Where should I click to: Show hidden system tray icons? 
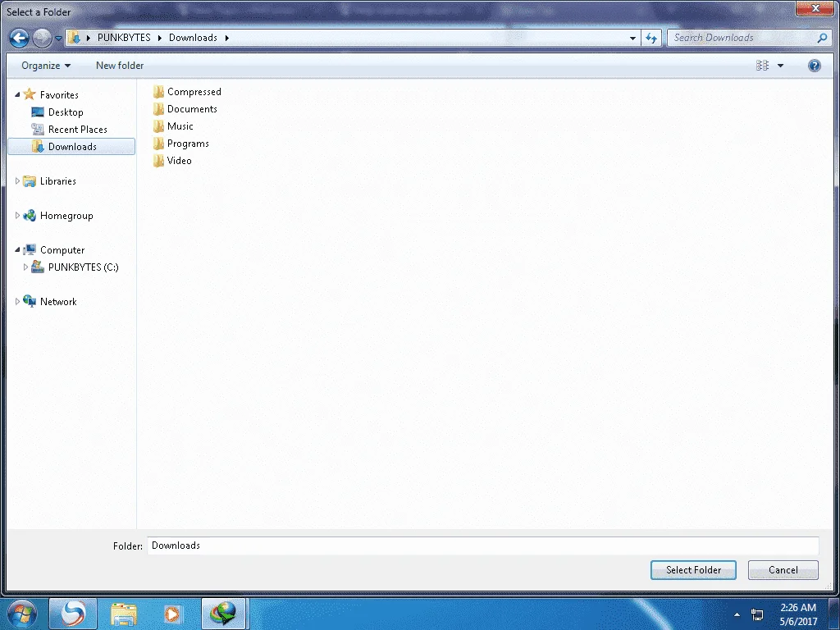(x=737, y=614)
